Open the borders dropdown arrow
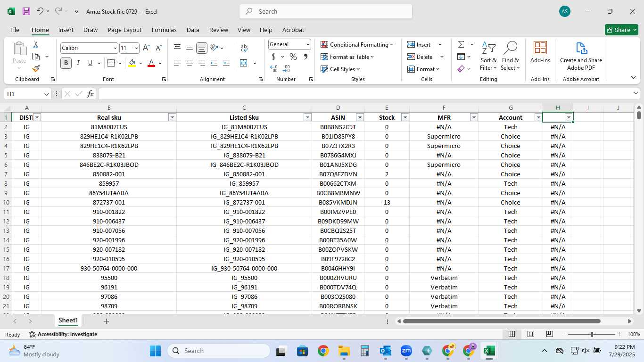 click(x=120, y=63)
